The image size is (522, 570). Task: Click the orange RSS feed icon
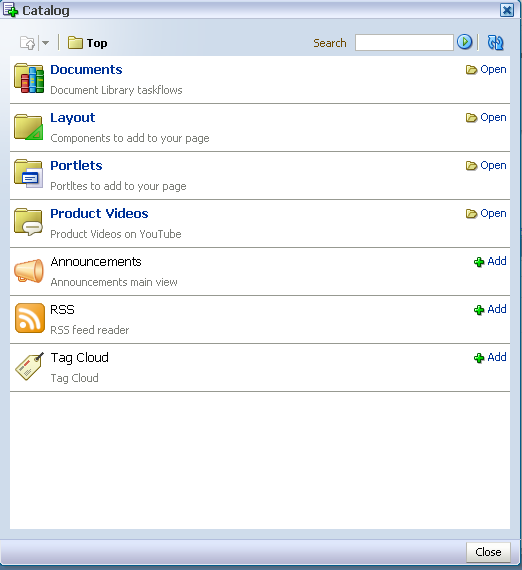tap(30, 318)
